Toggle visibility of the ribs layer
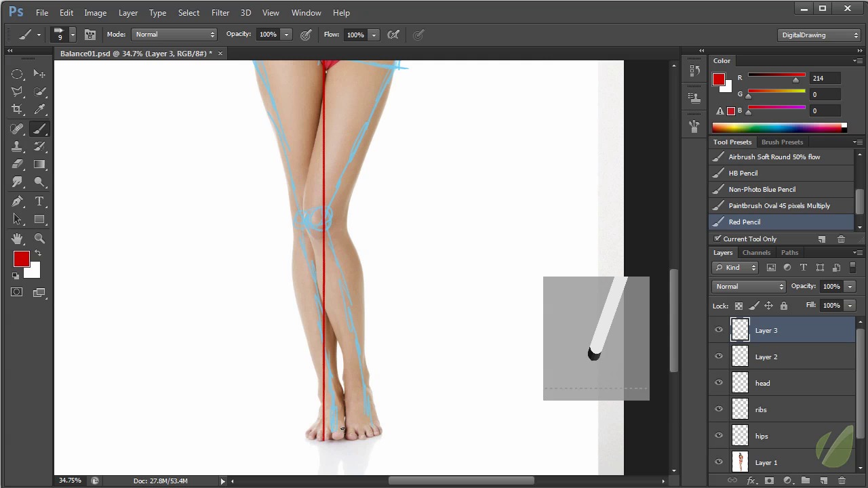Image resolution: width=868 pixels, height=488 pixels. point(719,409)
